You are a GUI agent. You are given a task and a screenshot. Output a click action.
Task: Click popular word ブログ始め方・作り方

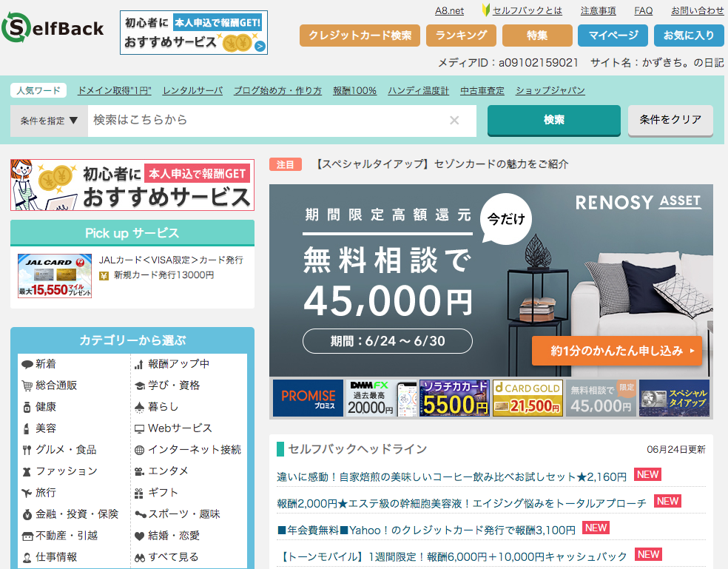[277, 90]
